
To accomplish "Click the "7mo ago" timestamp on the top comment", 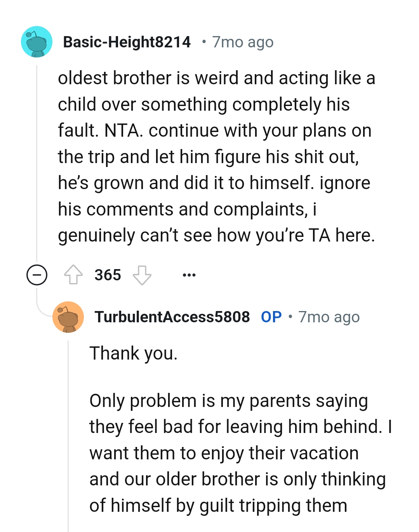I will click(x=242, y=42).
